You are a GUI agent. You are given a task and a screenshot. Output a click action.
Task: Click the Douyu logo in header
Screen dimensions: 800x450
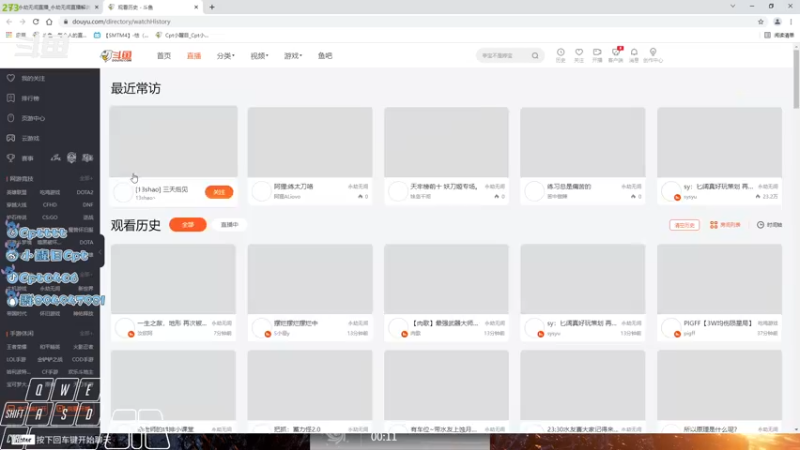116,56
